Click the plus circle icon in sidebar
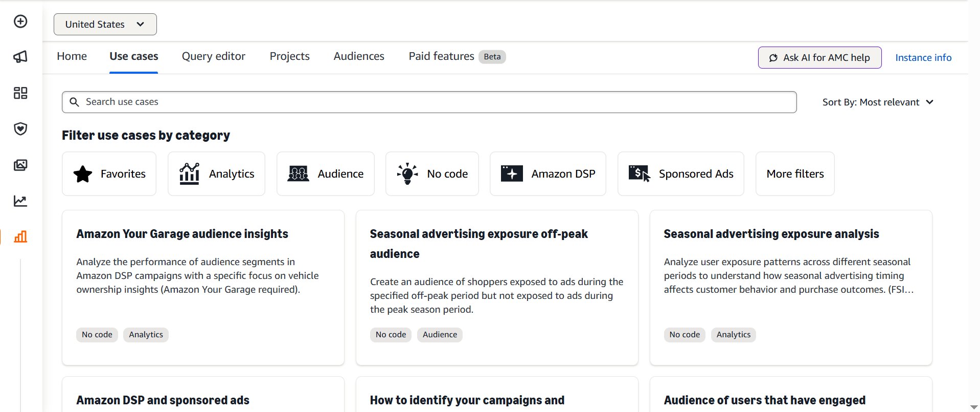Screen dimensions: 980x412 pyautogui.click(x=20, y=21)
